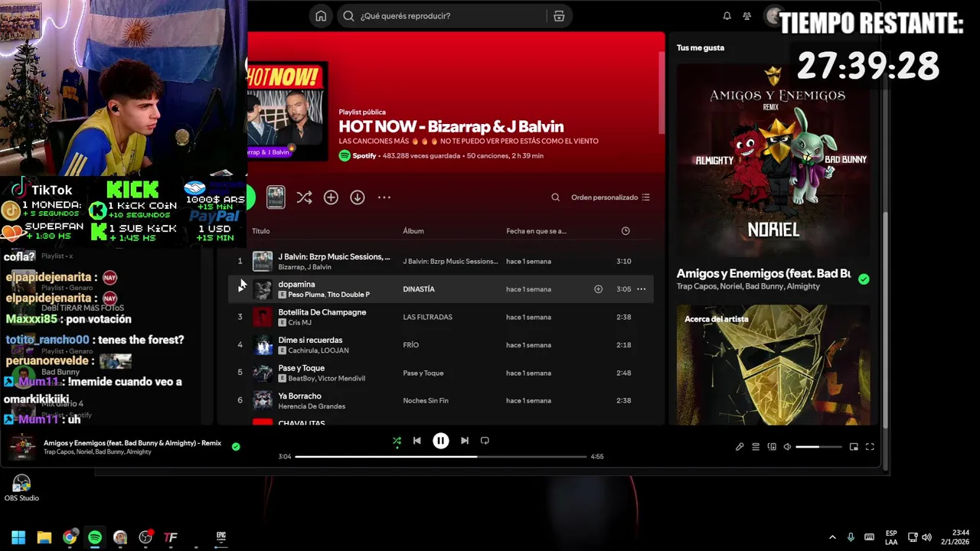Search within playlist using the magnifier icon
980x551 pixels.
(x=556, y=197)
